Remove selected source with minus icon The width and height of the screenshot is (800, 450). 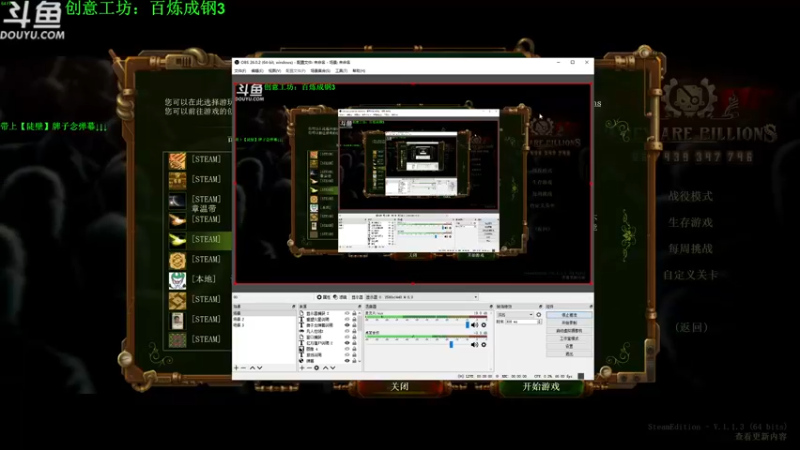click(x=309, y=368)
